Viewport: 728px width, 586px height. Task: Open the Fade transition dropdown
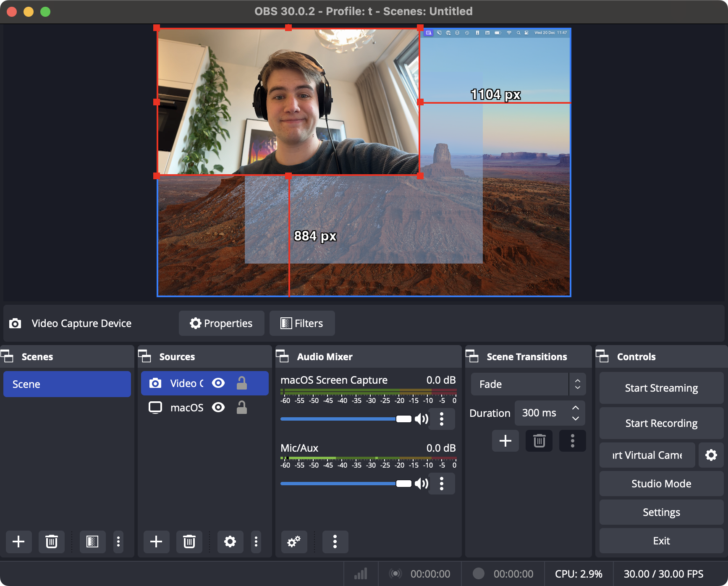(528, 384)
